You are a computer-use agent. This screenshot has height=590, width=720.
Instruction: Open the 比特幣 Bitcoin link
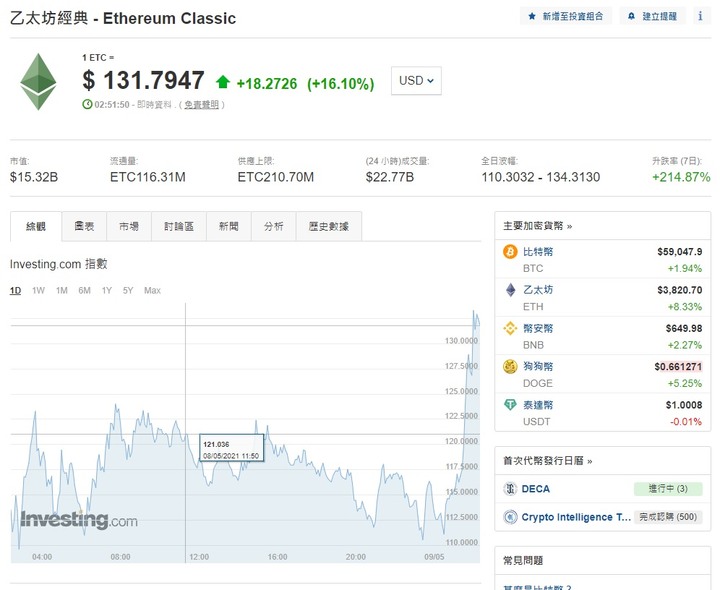[538, 252]
